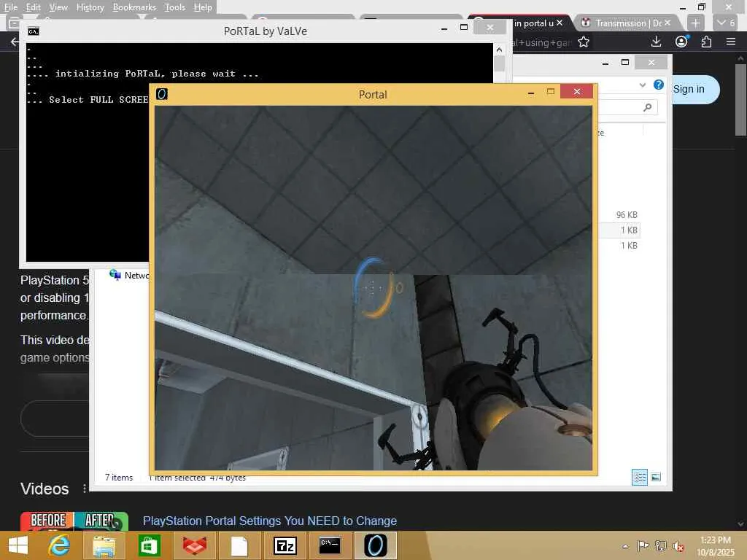Open the red fox browser taskbar icon
Image resolution: width=747 pixels, height=560 pixels.
click(x=195, y=545)
